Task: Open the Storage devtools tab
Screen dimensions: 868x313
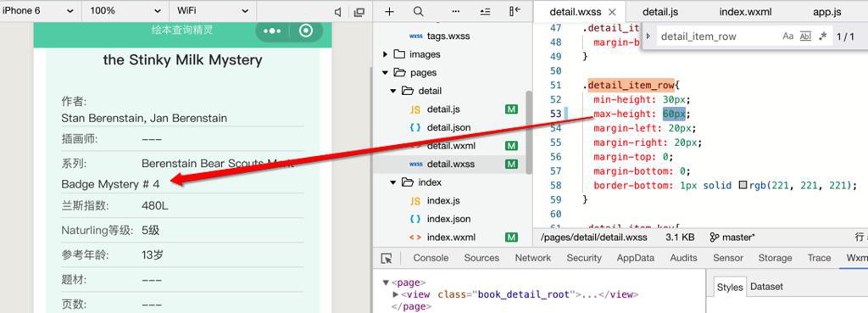Action: 775,258
